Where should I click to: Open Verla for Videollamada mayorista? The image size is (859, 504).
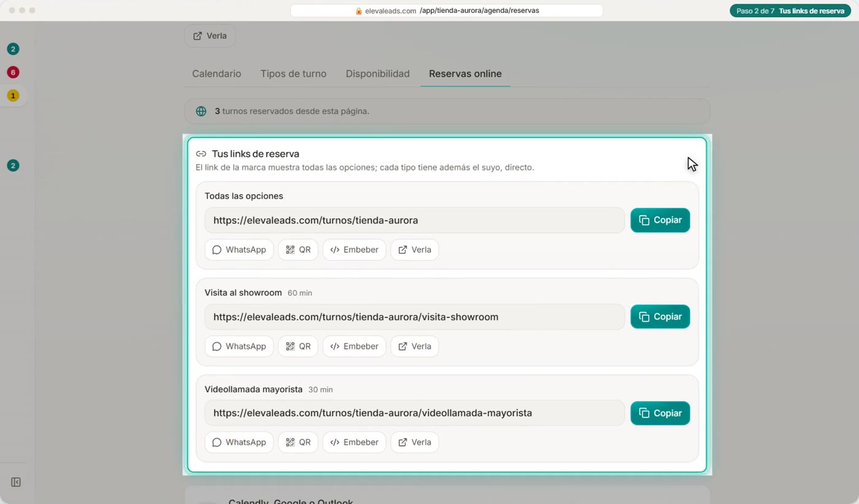pos(415,442)
